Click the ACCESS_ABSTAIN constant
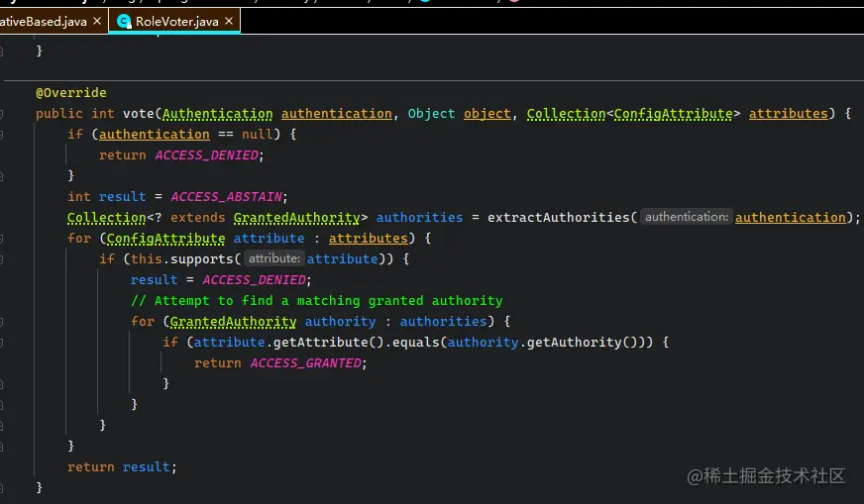This screenshot has height=504, width=864. [227, 197]
